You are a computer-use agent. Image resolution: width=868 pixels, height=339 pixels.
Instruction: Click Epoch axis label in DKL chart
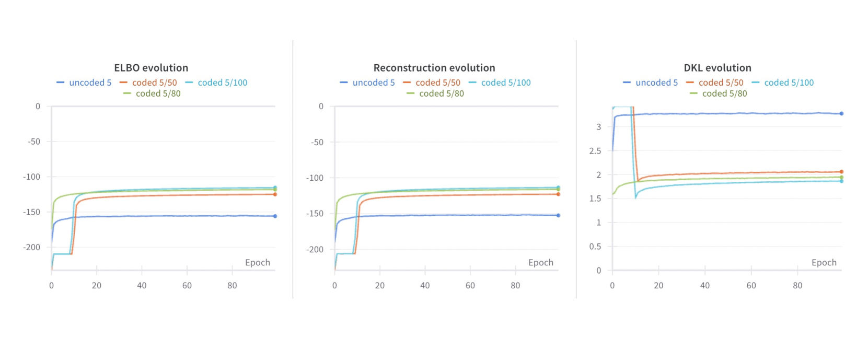tap(824, 262)
